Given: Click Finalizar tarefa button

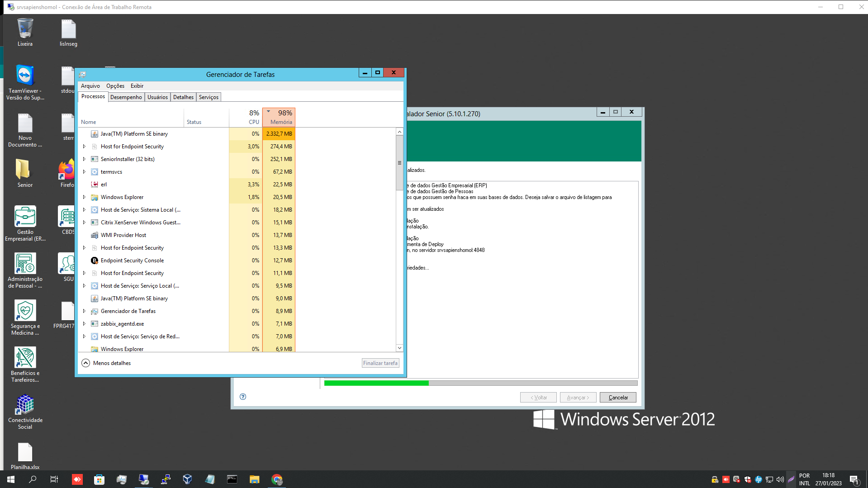Looking at the screenshot, I should click(380, 363).
